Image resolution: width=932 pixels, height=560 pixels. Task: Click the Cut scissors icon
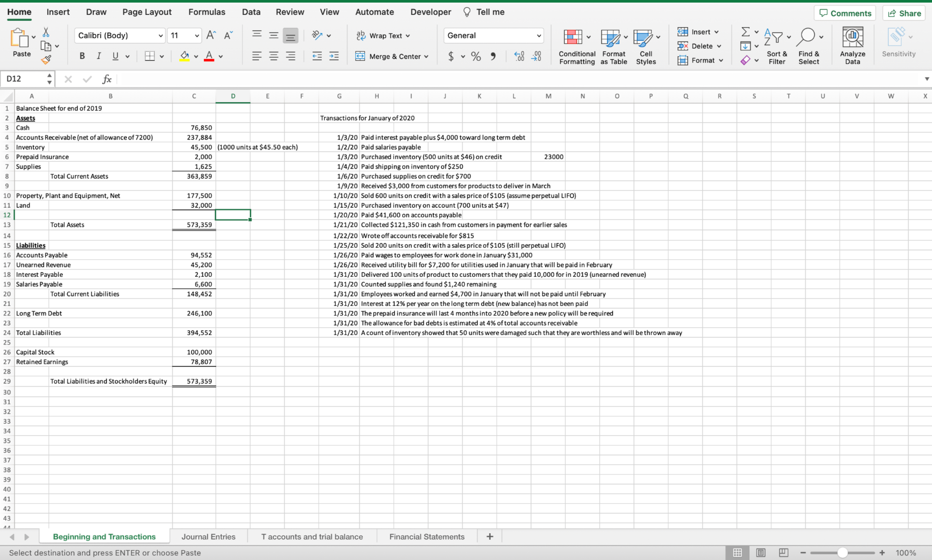(46, 32)
